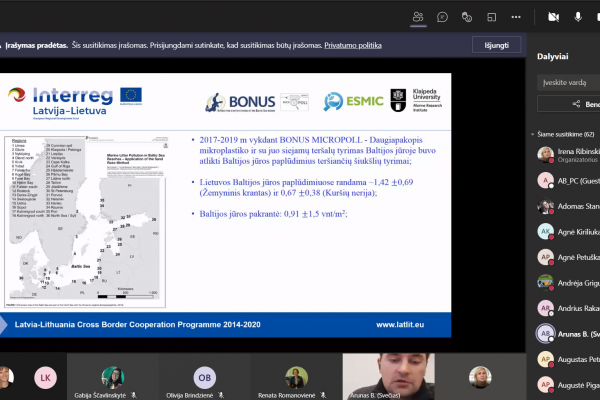Click Irena Ribinski's avatar photo

pos(545,155)
